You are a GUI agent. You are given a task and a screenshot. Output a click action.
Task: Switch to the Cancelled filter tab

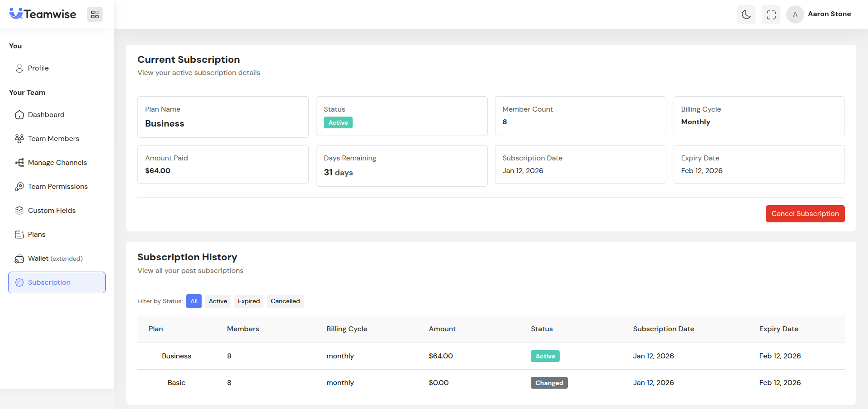pyautogui.click(x=285, y=301)
